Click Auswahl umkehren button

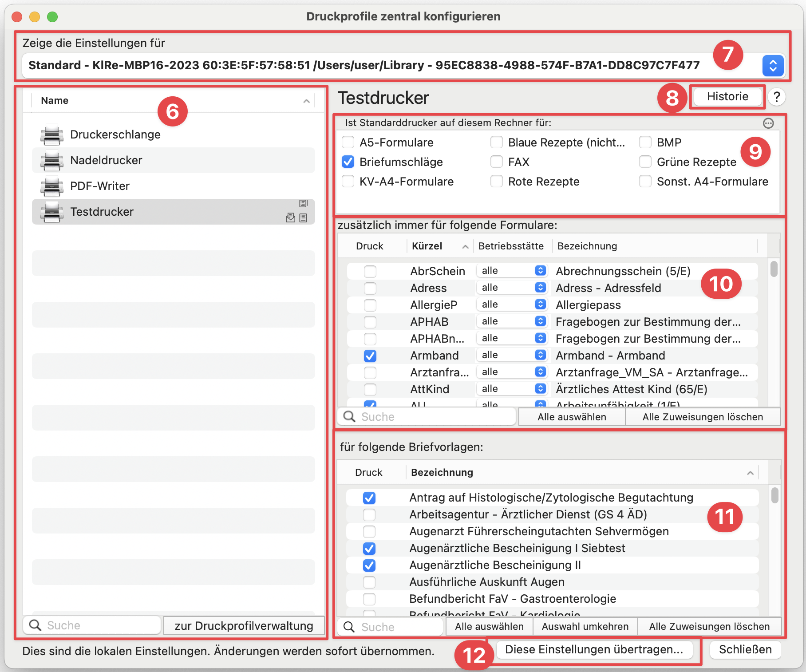pos(585,626)
